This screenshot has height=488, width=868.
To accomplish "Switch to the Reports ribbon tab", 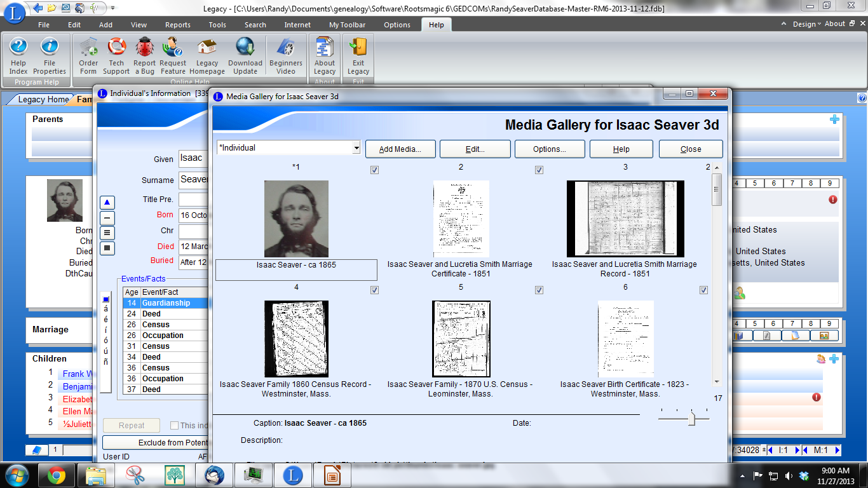I will pyautogui.click(x=177, y=25).
